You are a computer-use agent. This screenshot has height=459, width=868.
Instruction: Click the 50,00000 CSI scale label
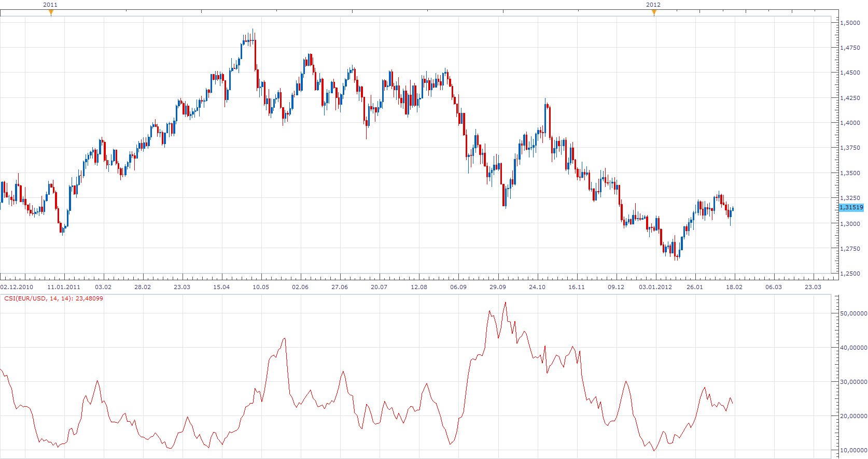tap(853, 313)
